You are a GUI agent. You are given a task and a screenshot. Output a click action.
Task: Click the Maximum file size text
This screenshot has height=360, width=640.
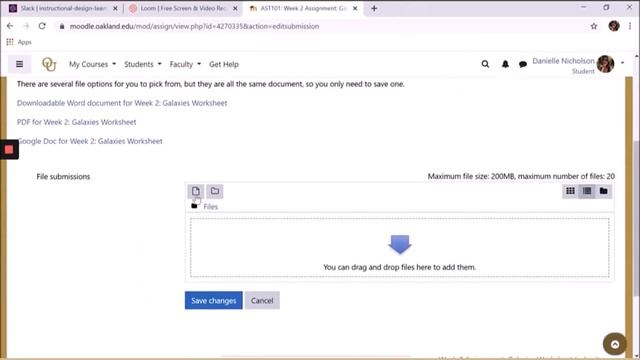tap(521, 176)
